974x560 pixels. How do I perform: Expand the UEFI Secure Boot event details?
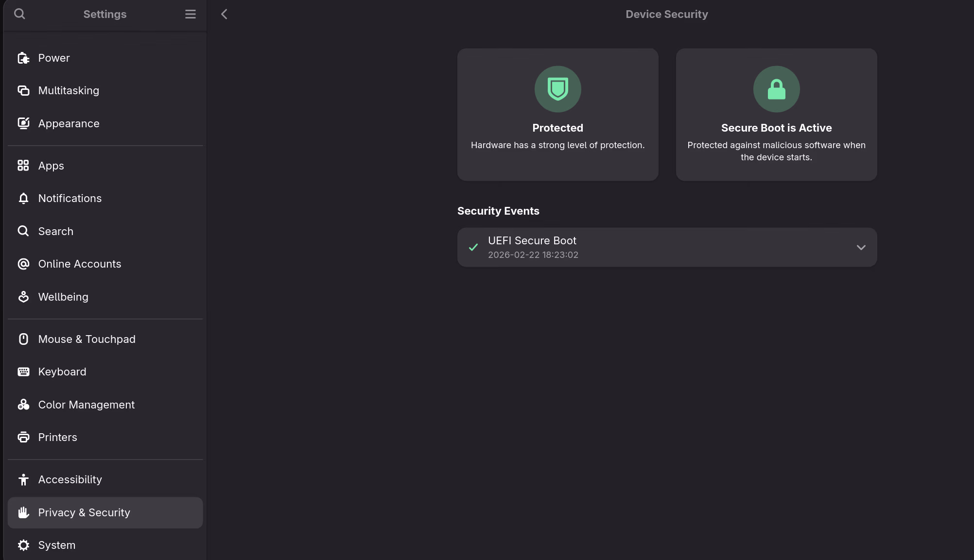tap(861, 247)
